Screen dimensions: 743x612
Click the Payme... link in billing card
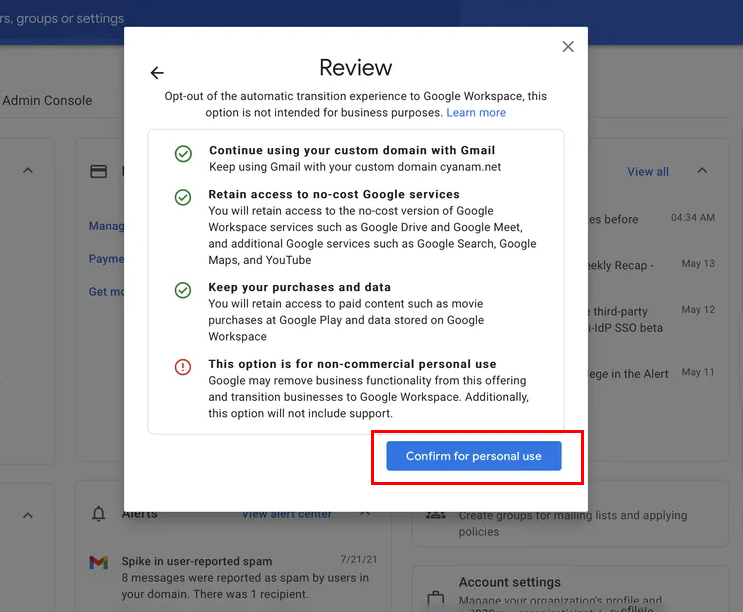[x=107, y=259]
